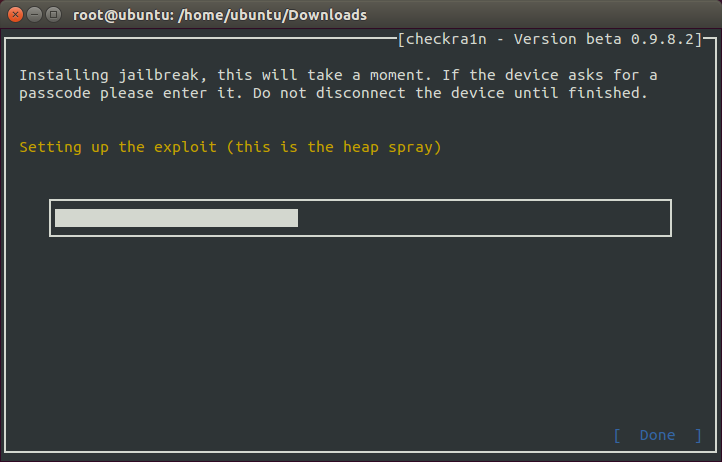Minimize the terminal window
Screen dimensions: 722x462
pos(35,15)
